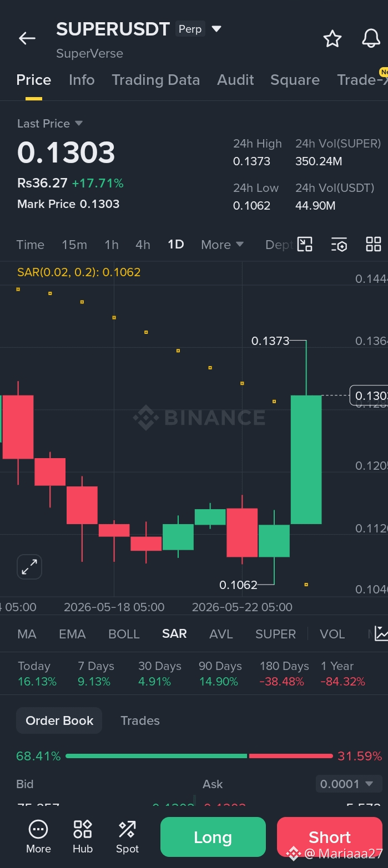Select the 1h timeframe

[x=112, y=245]
